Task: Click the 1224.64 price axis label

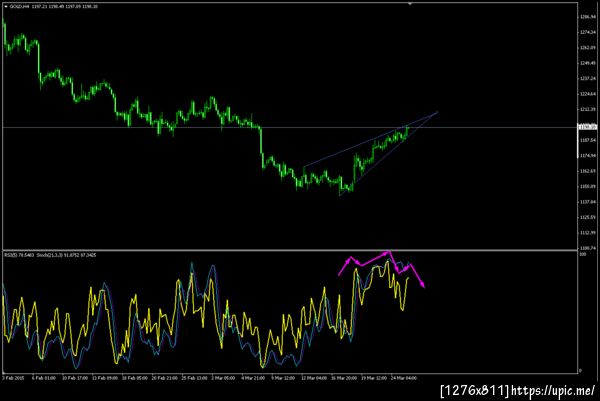Action: (x=588, y=94)
